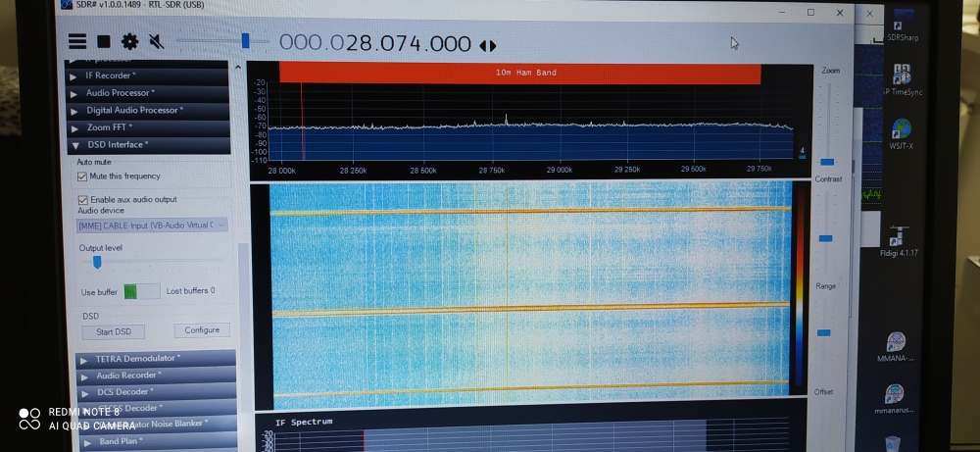Click the Output level slider handle
This screenshot has height=452, width=980.
pos(96,262)
